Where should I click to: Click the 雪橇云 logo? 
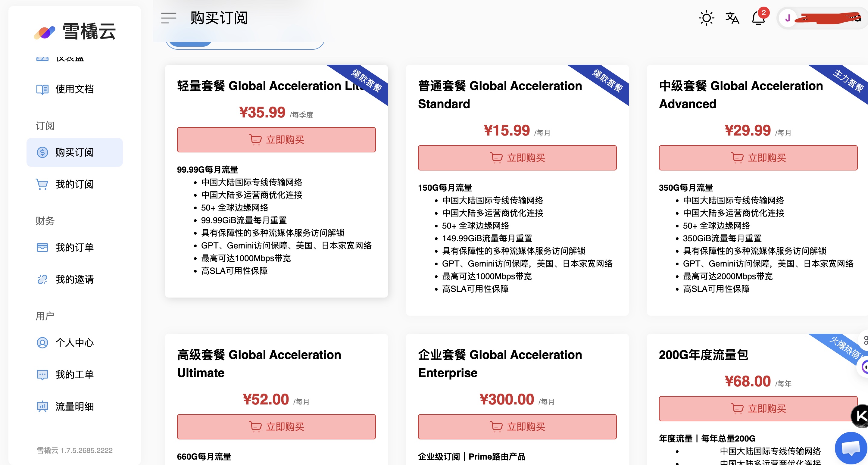tap(75, 32)
